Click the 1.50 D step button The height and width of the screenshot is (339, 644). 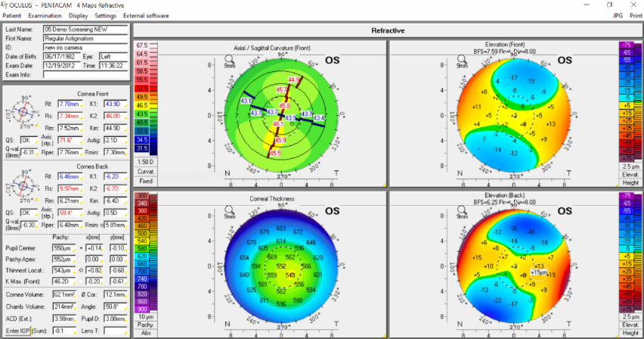pyautogui.click(x=145, y=162)
